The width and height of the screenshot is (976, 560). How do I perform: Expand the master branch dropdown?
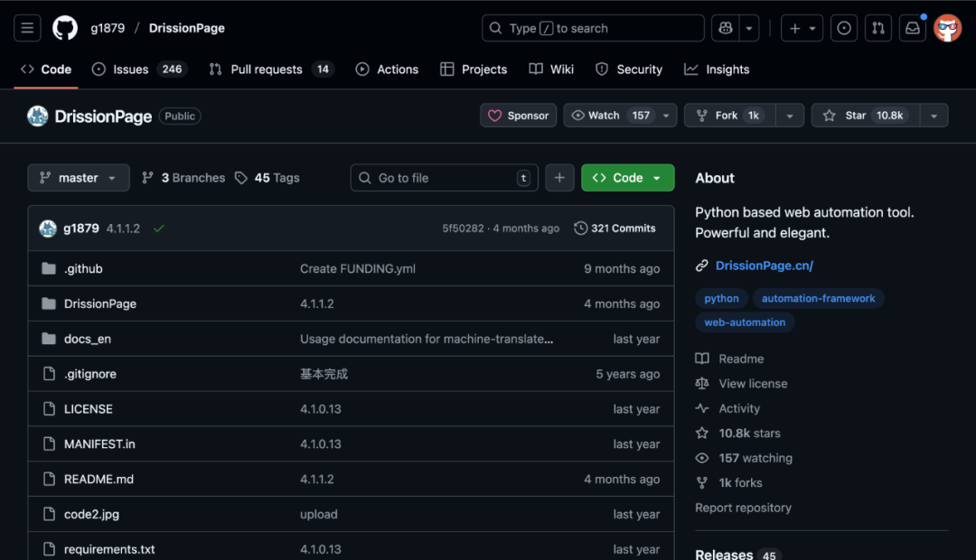79,178
